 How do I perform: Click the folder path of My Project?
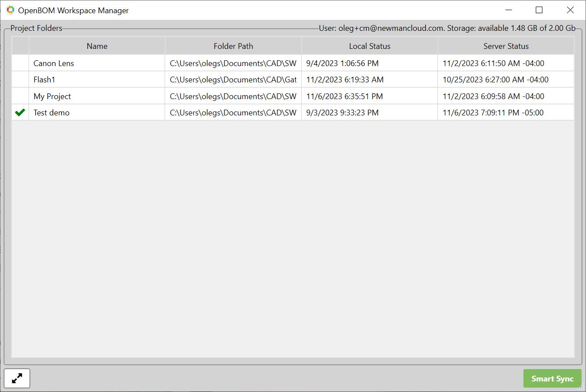pos(233,96)
